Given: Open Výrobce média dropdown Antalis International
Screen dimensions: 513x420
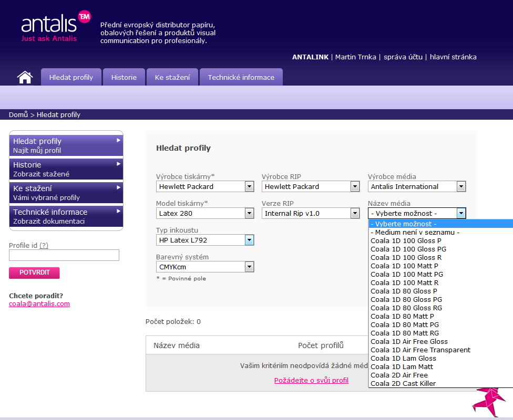Looking at the screenshot, I should click(416, 186).
